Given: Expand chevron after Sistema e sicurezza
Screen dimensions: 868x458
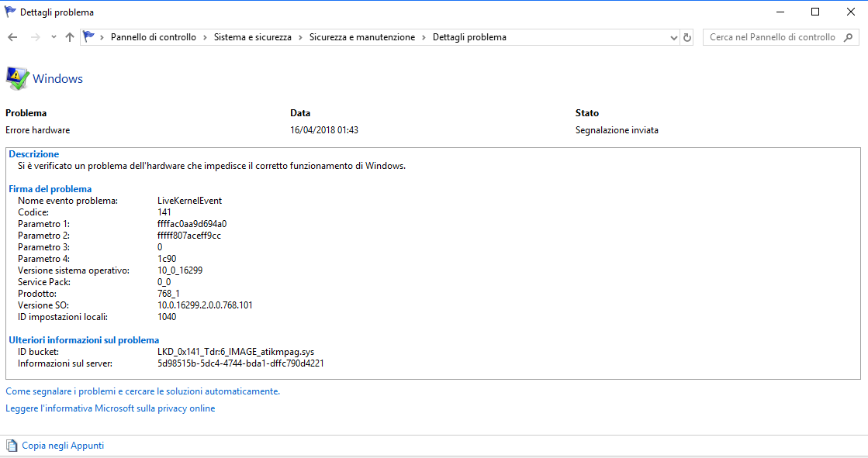Looking at the screenshot, I should click(300, 37).
